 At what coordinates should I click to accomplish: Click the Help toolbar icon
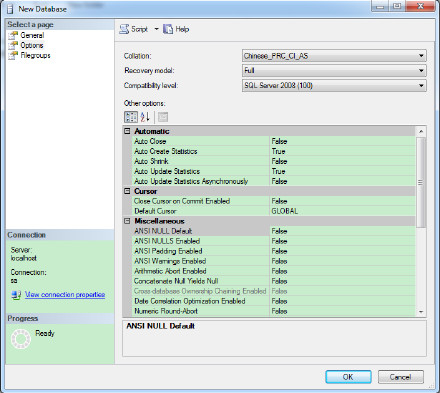168,29
